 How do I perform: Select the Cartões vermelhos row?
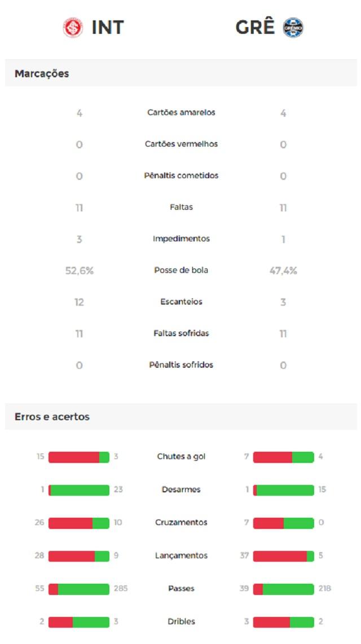pos(180,144)
